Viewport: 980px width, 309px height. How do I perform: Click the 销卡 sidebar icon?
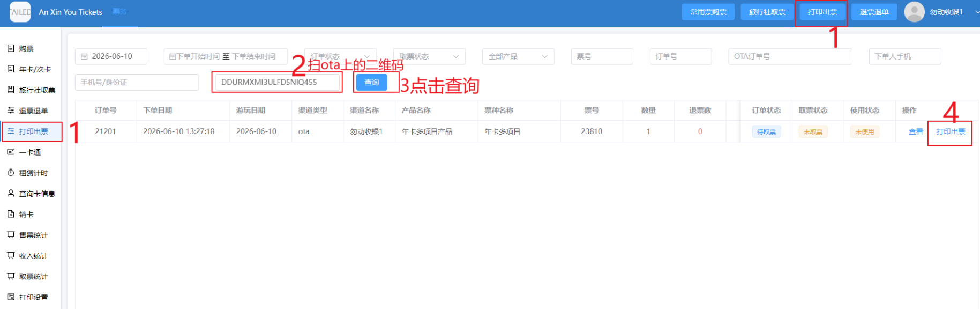coord(11,214)
